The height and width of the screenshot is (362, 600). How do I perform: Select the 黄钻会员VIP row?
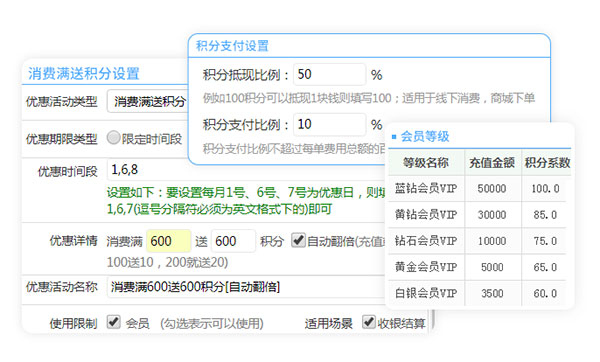[478, 215]
